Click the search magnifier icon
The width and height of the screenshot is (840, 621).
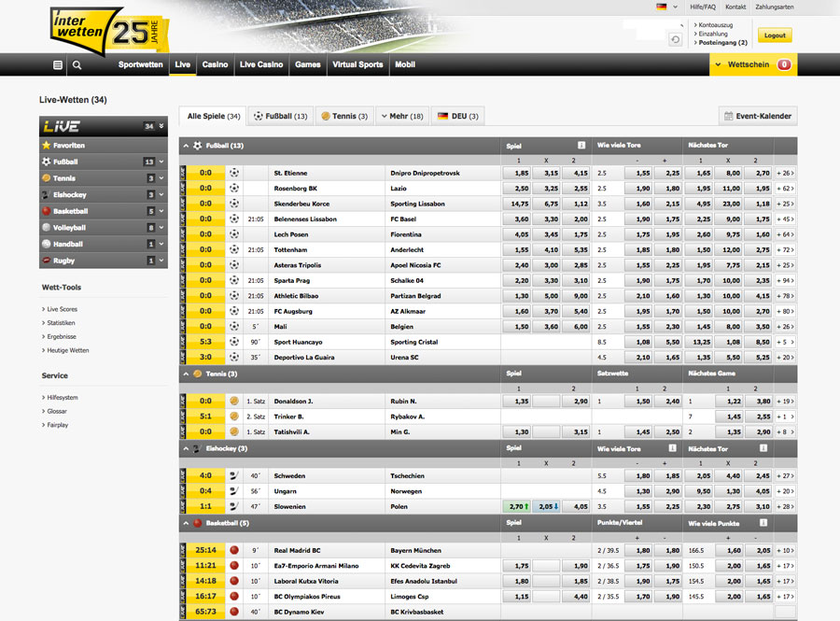click(77, 64)
